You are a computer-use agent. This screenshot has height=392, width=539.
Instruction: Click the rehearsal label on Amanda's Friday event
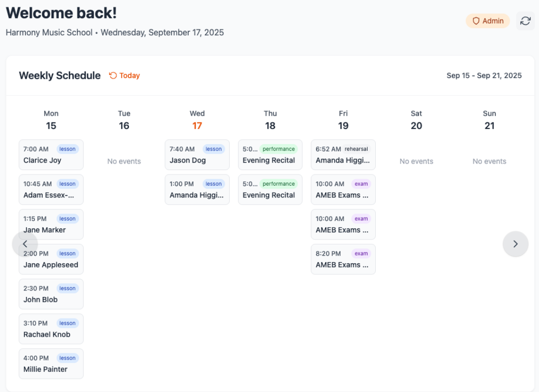pyautogui.click(x=356, y=149)
